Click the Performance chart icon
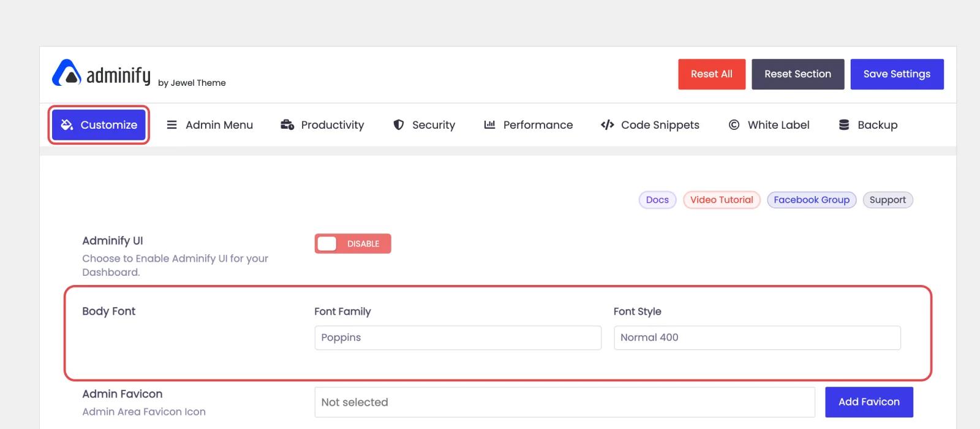The height and width of the screenshot is (429, 980). coord(489,125)
